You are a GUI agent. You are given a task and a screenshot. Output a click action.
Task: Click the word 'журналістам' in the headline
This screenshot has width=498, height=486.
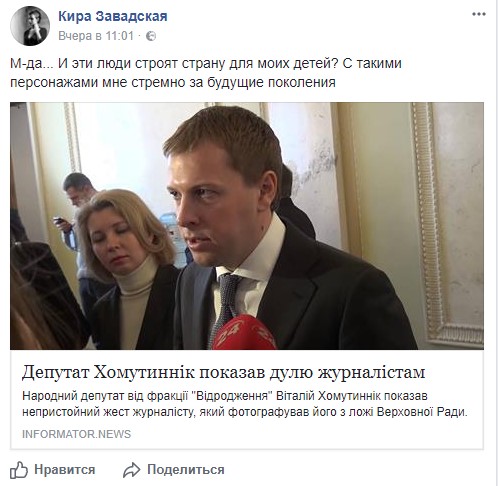371,373
